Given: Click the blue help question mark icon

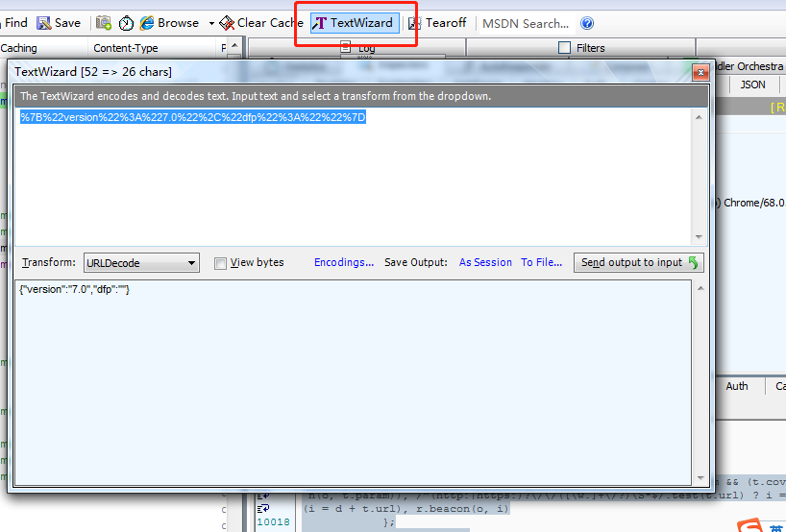Looking at the screenshot, I should click(x=587, y=23).
